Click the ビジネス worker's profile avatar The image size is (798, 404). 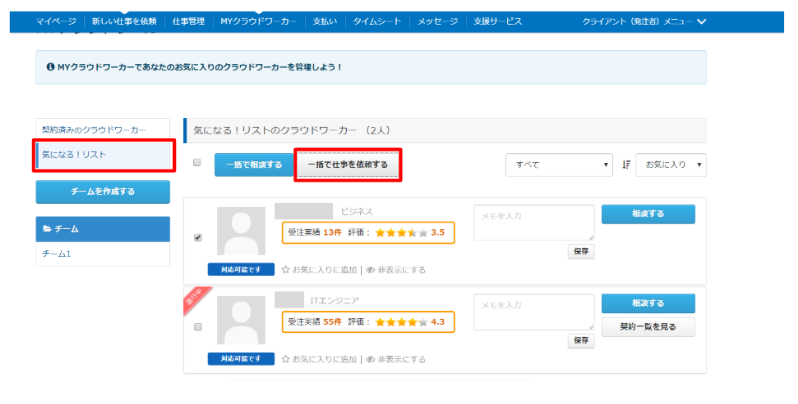point(241,233)
